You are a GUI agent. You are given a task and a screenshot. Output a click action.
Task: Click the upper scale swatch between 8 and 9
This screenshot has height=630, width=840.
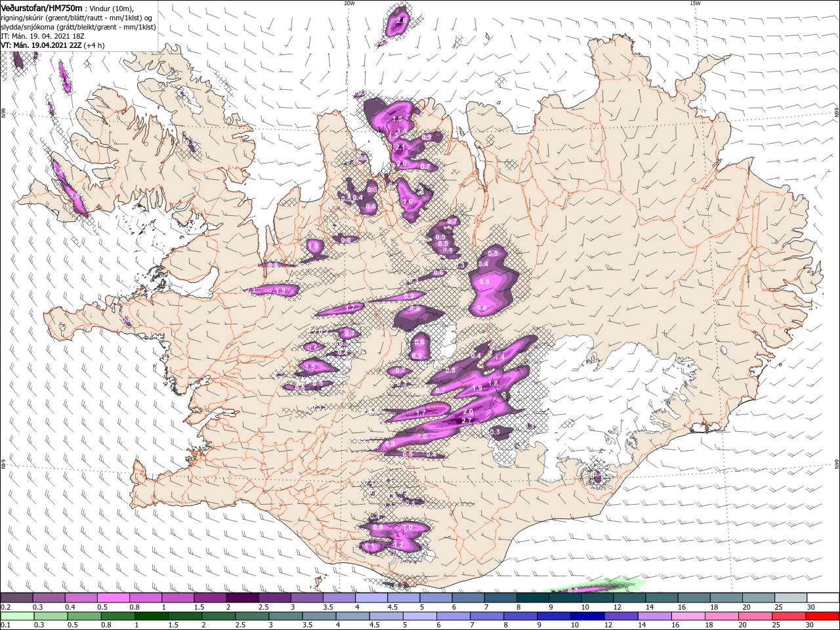point(533,598)
